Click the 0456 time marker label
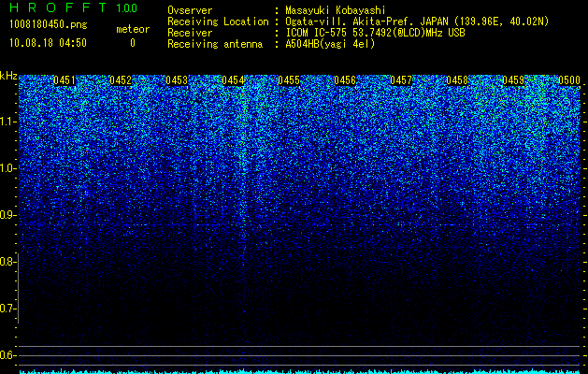This screenshot has width=588, height=374. point(345,80)
